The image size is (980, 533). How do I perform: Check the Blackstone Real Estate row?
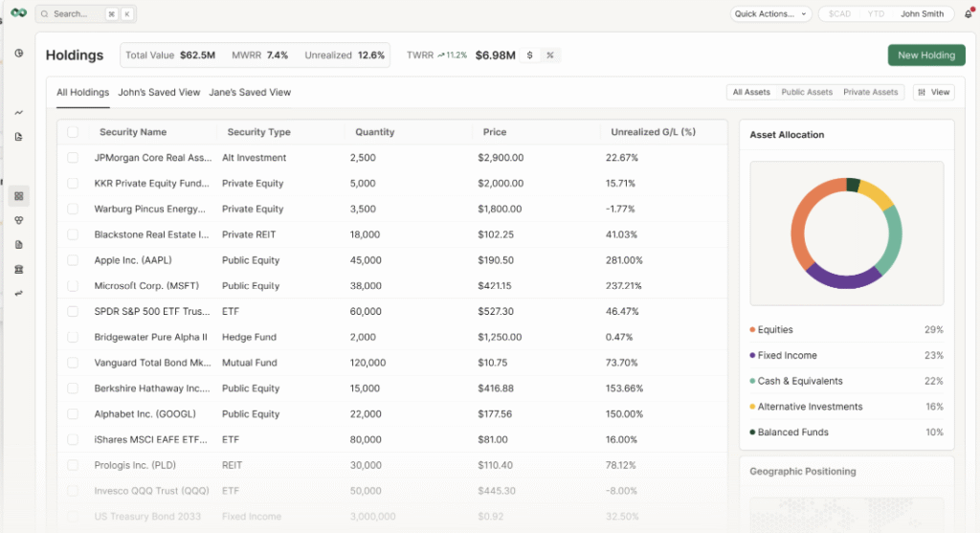click(73, 234)
